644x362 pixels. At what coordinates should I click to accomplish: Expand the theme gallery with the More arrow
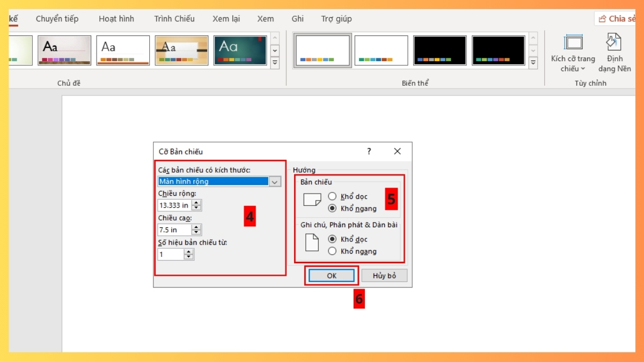point(275,62)
